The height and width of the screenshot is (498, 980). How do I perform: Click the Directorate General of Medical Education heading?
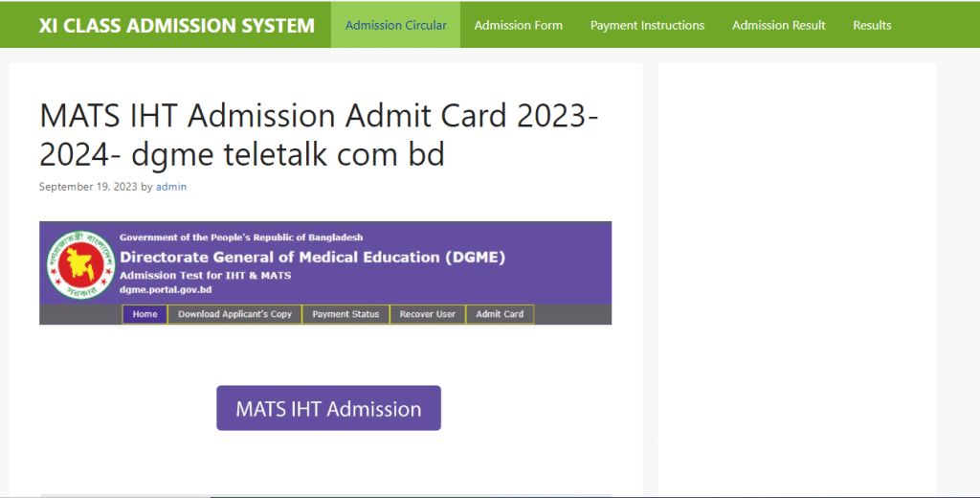[x=312, y=257]
